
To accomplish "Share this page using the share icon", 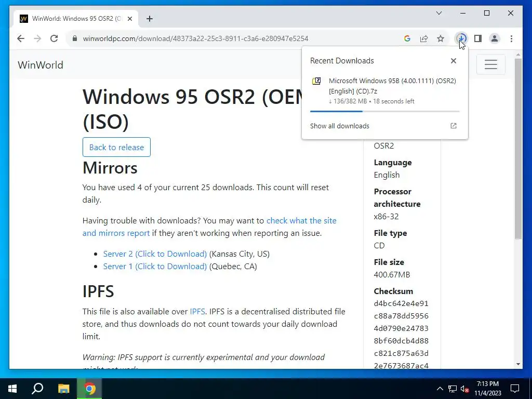I will tap(424, 38).
